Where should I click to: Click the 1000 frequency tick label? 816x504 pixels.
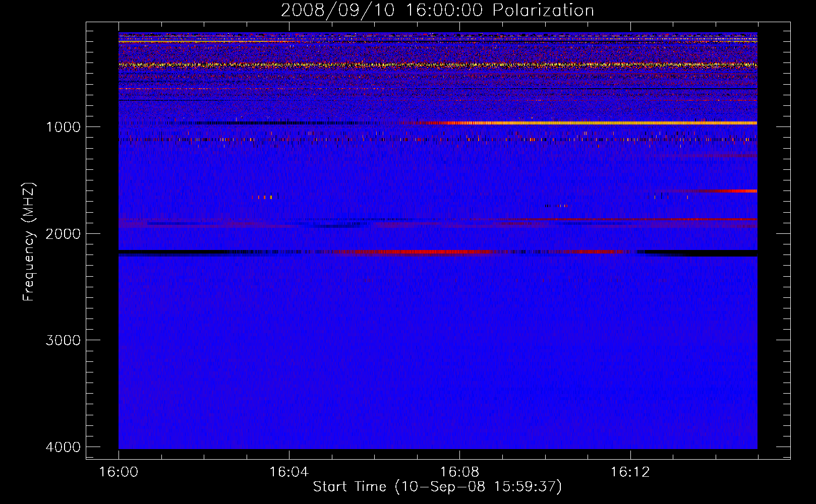point(63,127)
